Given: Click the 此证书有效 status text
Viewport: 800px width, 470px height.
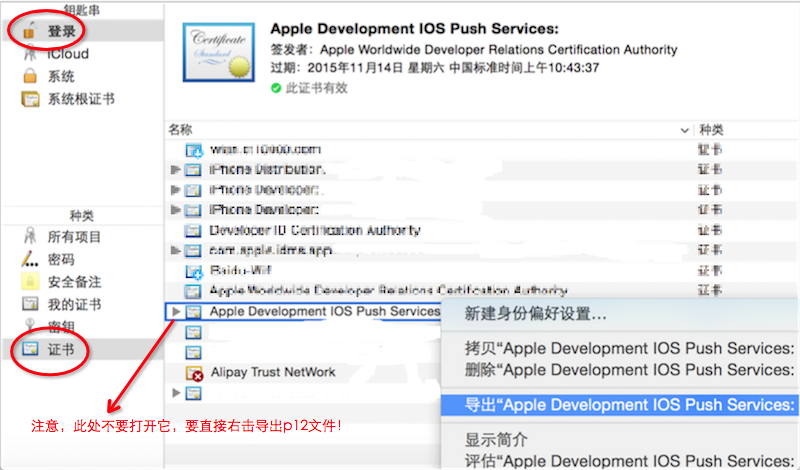Looking at the screenshot, I should (316, 88).
